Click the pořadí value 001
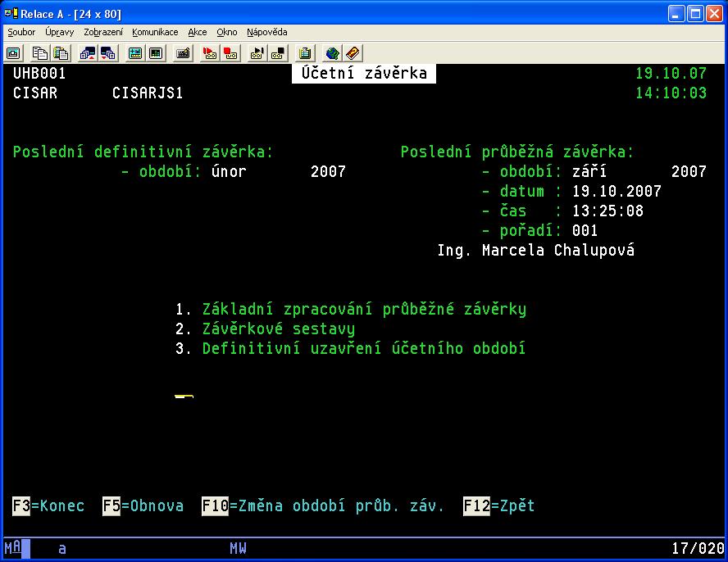Viewport: 728px width, 562px height. point(585,231)
